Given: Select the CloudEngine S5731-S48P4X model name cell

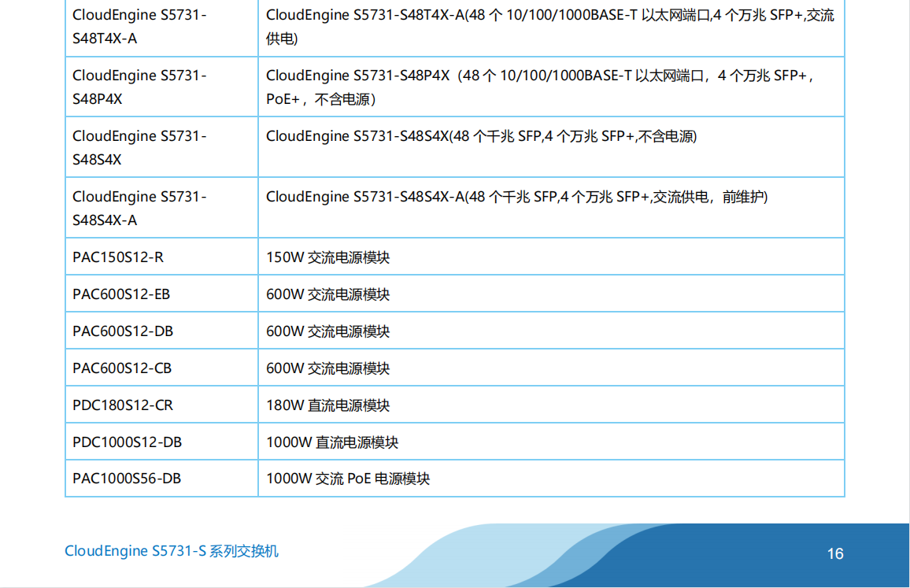Looking at the screenshot, I should (x=139, y=87).
